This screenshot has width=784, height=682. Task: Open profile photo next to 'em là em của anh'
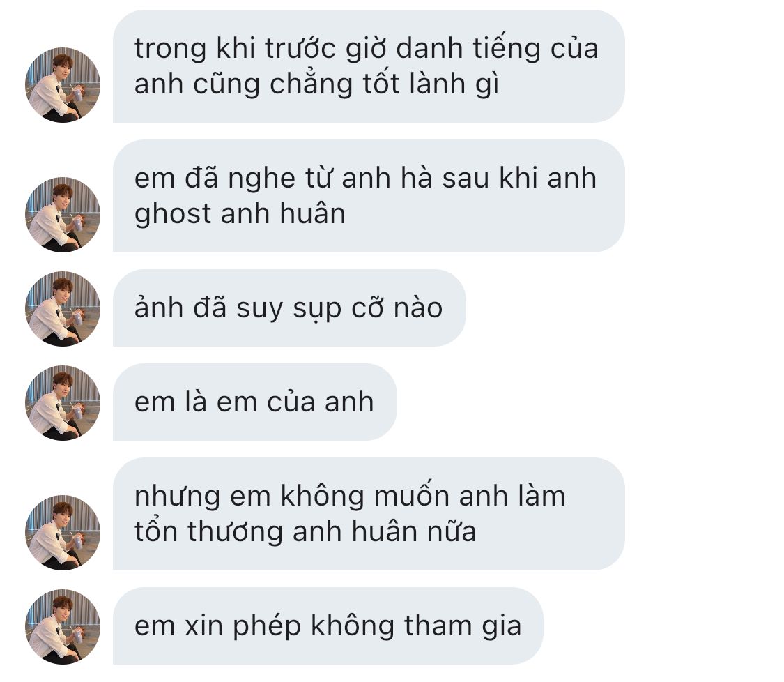(63, 403)
